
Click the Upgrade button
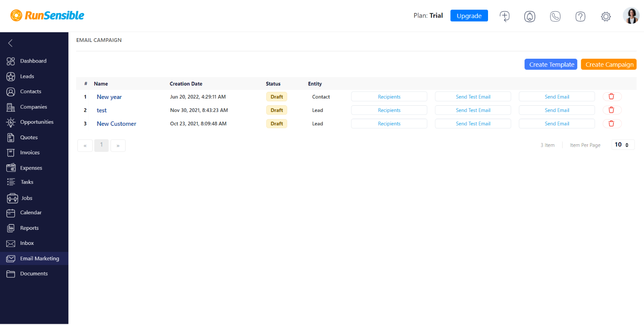(x=469, y=16)
